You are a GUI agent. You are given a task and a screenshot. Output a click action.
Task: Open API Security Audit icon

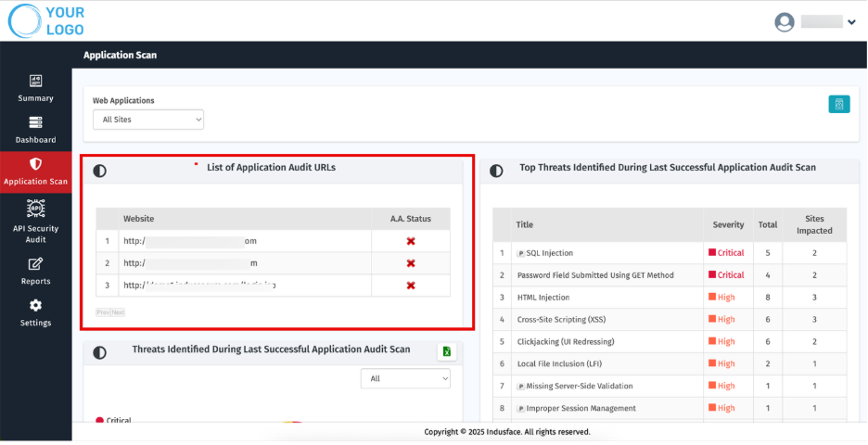(x=35, y=208)
